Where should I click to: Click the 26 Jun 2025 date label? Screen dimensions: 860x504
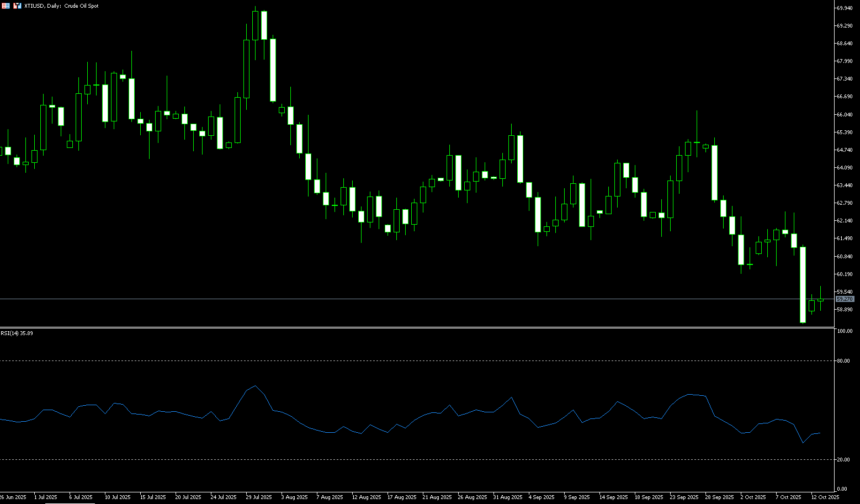(x=13, y=497)
